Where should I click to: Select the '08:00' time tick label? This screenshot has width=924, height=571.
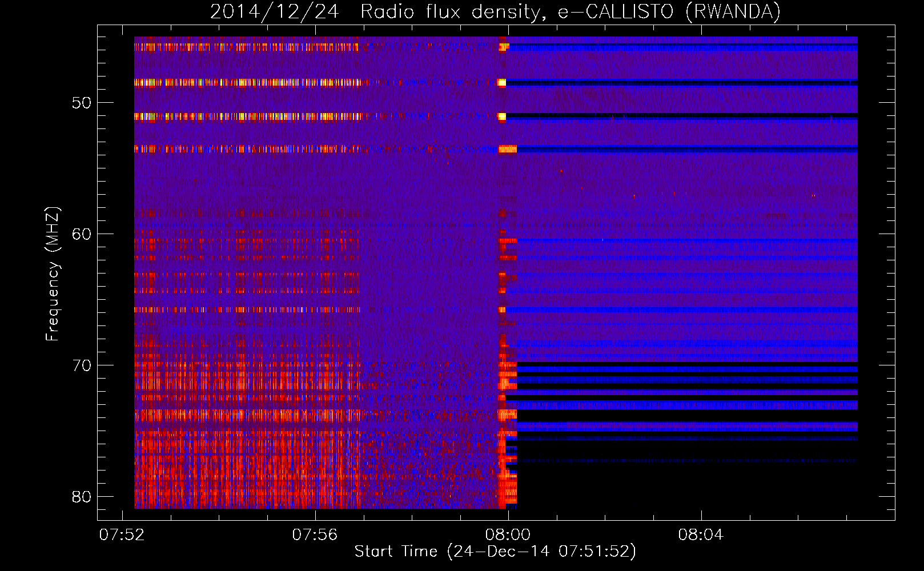[x=508, y=535]
